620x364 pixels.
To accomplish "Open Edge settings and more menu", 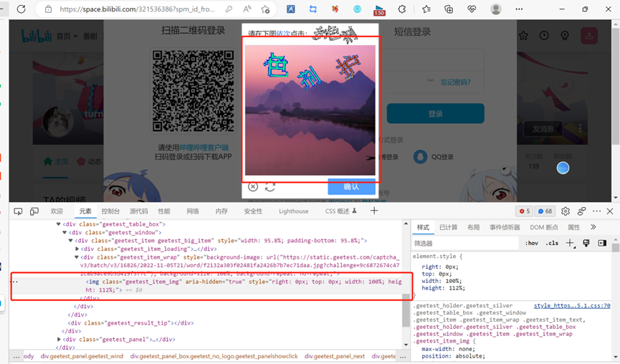I will click(519, 9).
